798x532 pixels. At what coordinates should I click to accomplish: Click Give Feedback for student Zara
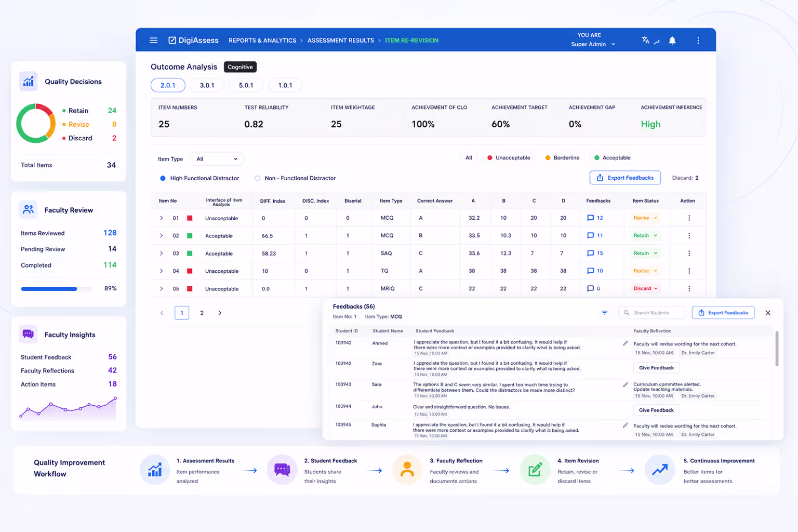pos(656,368)
